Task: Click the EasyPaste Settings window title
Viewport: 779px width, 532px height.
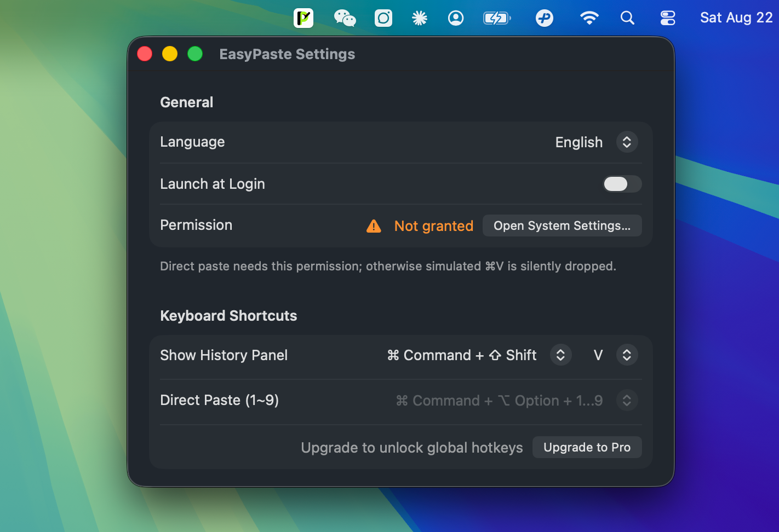Action: (x=287, y=54)
